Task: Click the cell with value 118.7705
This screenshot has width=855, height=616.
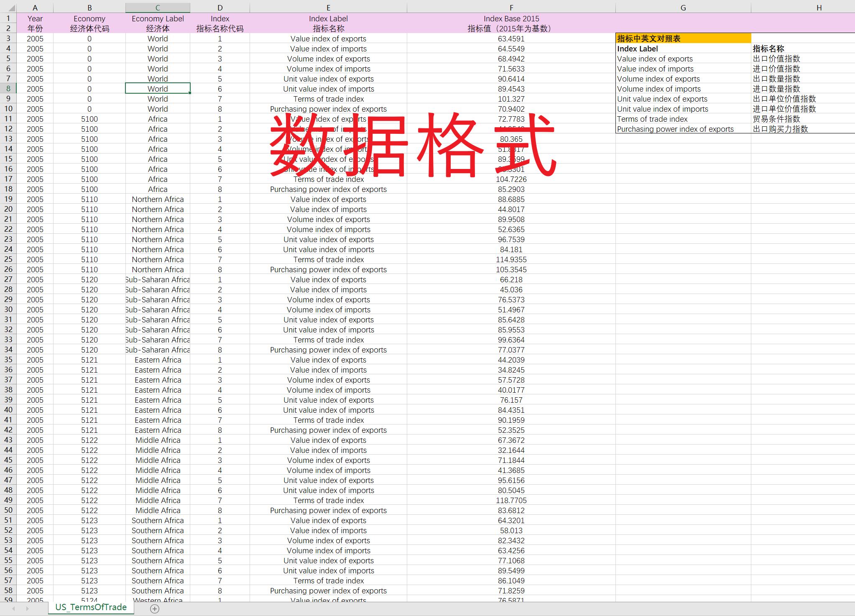Action: coord(511,500)
